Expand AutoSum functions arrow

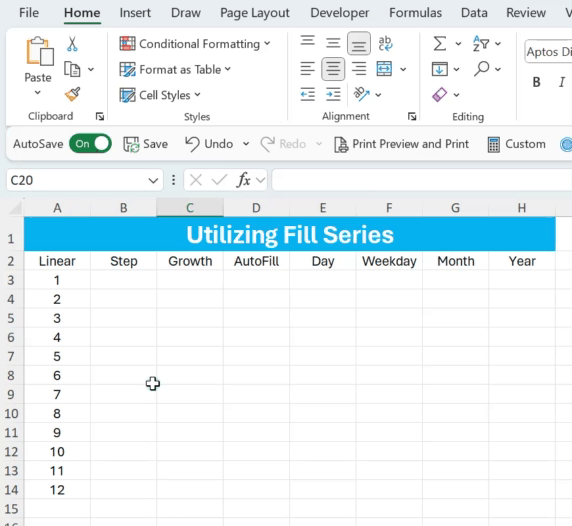point(458,44)
